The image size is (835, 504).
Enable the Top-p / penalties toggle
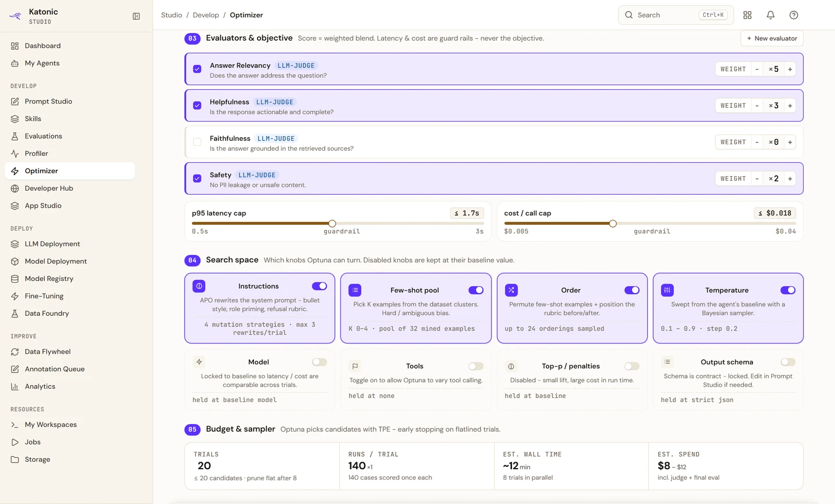point(632,366)
